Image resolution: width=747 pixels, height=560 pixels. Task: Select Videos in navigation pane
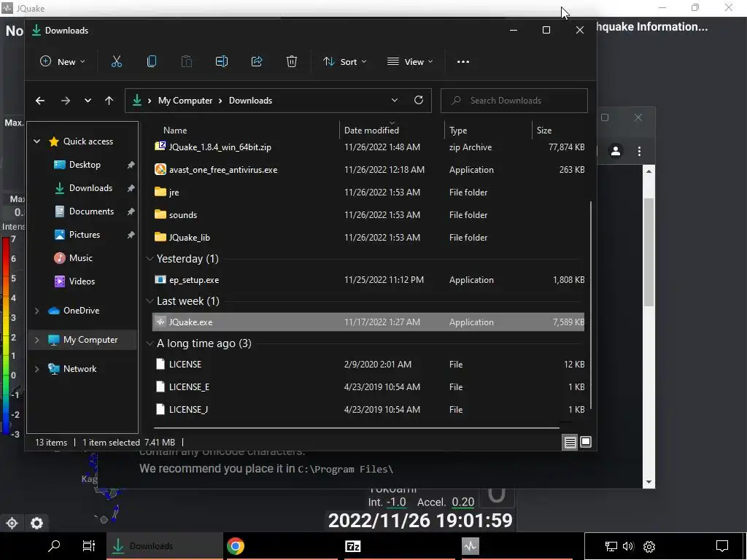[x=82, y=281]
